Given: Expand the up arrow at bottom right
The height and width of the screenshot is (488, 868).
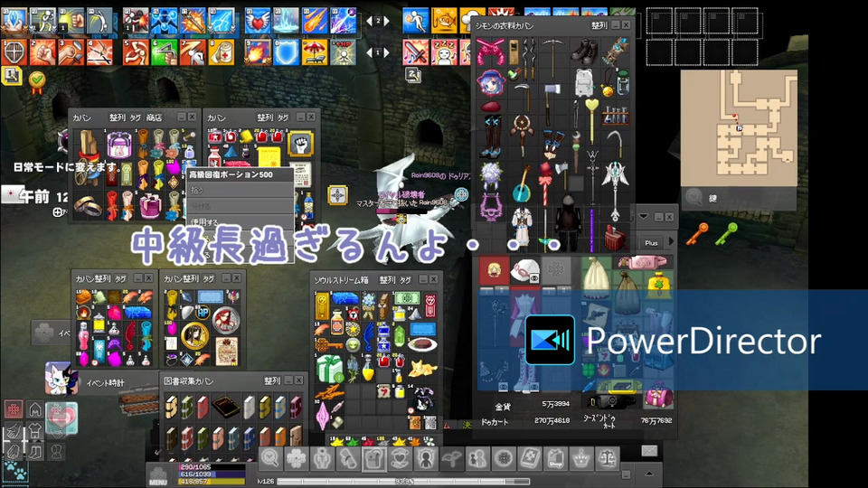Looking at the screenshot, I should coord(649,474).
